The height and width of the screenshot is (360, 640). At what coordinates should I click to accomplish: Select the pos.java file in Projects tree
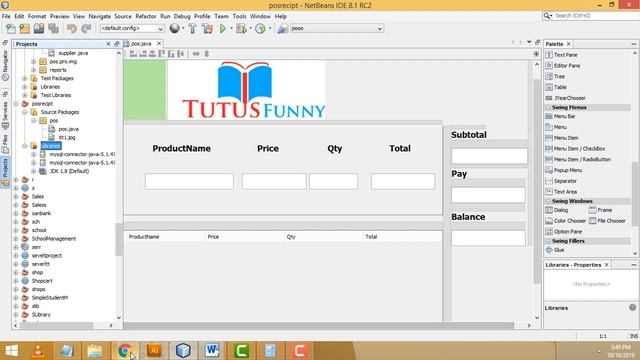tap(68, 129)
